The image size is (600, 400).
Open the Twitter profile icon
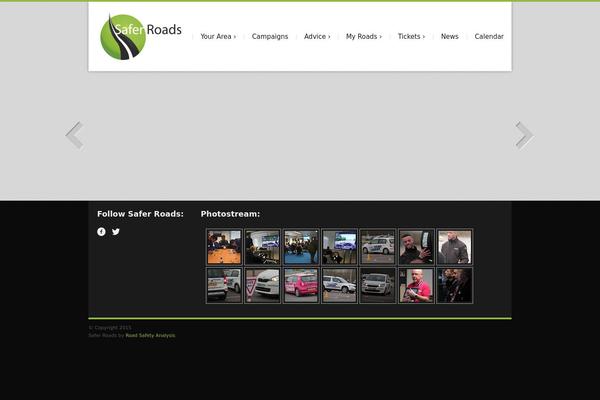pyautogui.click(x=116, y=232)
